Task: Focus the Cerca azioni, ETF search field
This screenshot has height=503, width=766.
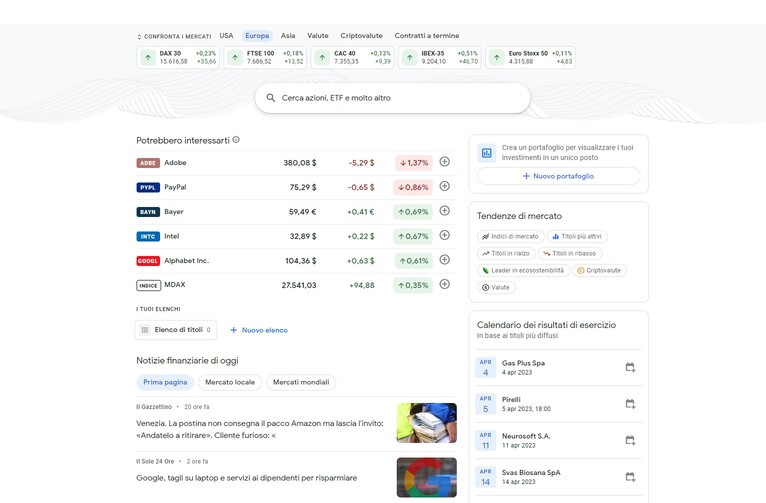Action: (x=392, y=98)
